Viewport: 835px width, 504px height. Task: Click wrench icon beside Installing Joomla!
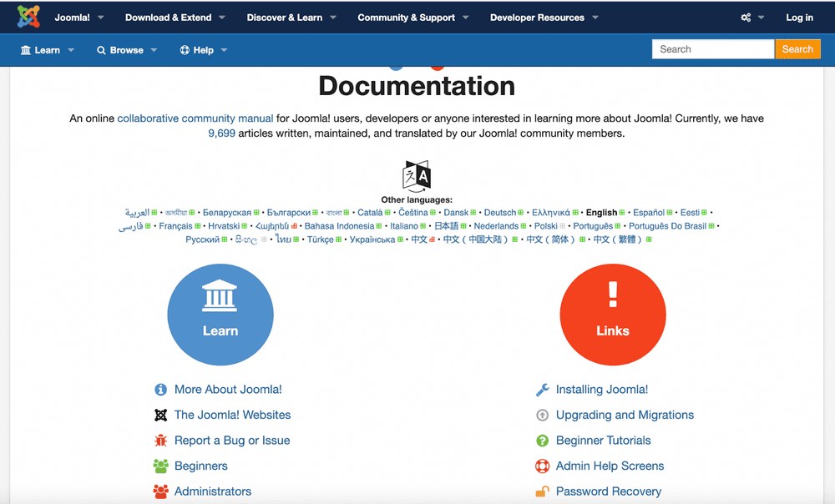542,390
